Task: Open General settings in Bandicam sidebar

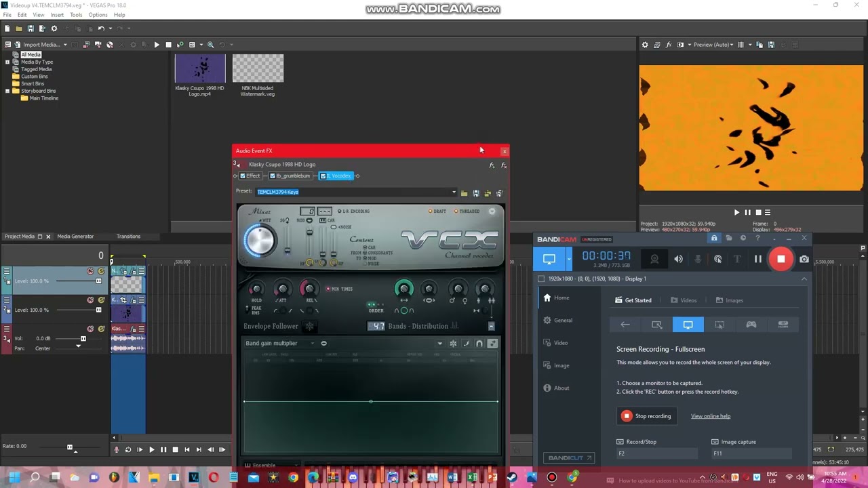Action: pos(558,320)
